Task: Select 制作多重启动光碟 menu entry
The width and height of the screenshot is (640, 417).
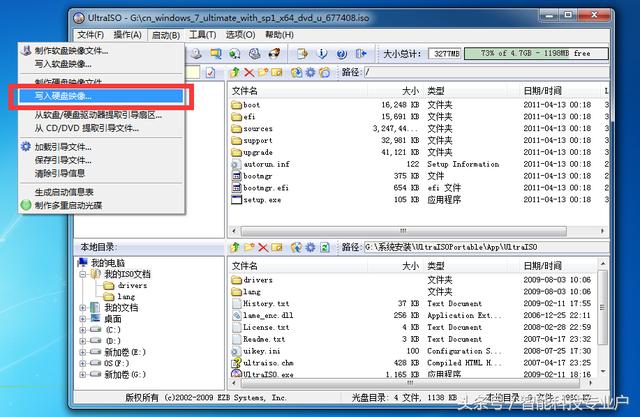Action: click(72, 205)
